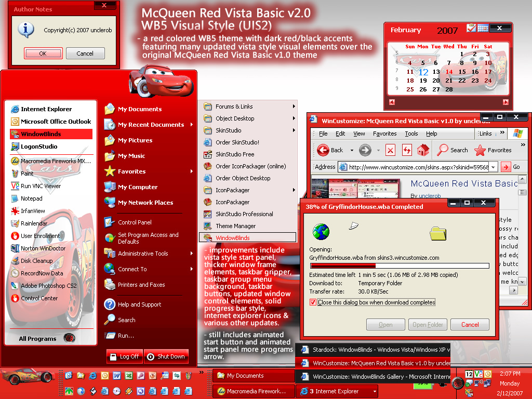Expand the Object Desktop submenu arrow
The image size is (532, 399).
pyautogui.click(x=294, y=118)
